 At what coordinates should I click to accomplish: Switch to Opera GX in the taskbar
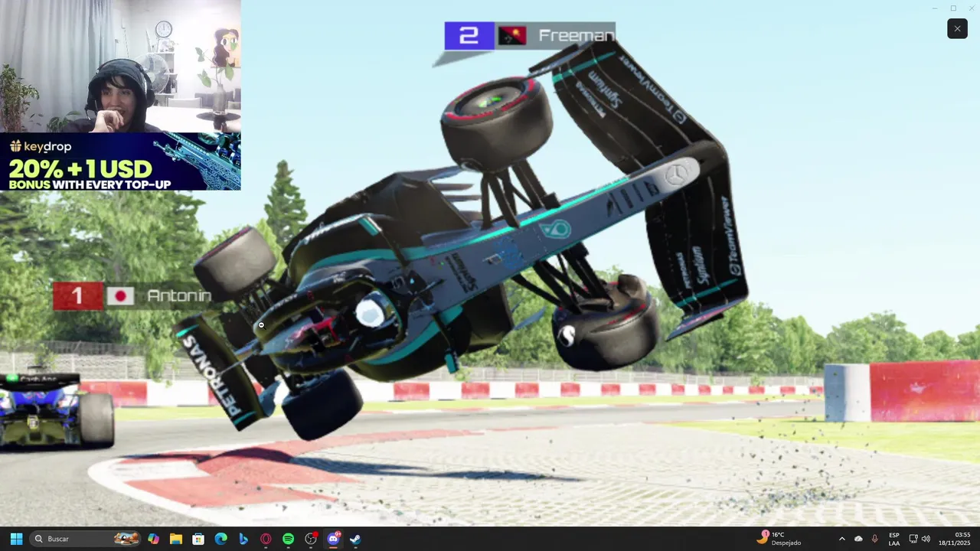(x=266, y=539)
